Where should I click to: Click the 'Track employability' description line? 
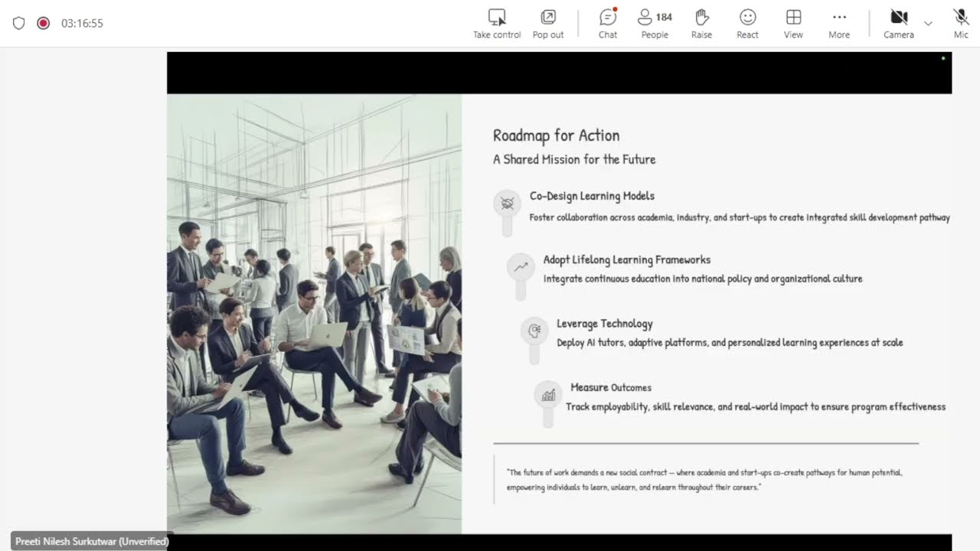(756, 407)
